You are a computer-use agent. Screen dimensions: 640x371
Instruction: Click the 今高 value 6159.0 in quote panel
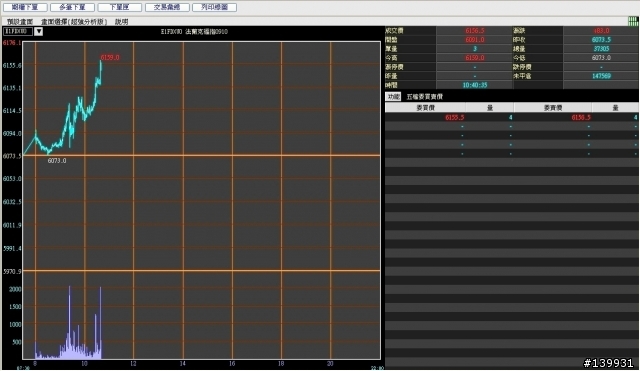tap(474, 58)
